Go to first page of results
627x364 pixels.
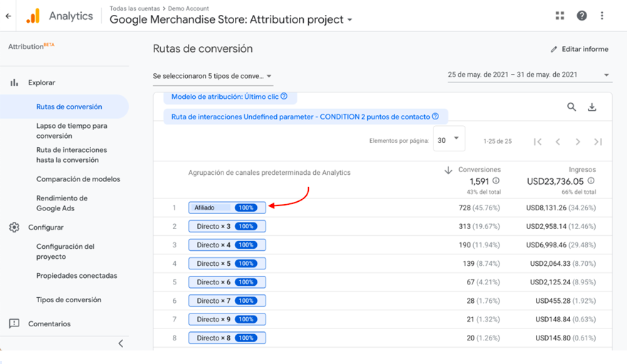538,141
